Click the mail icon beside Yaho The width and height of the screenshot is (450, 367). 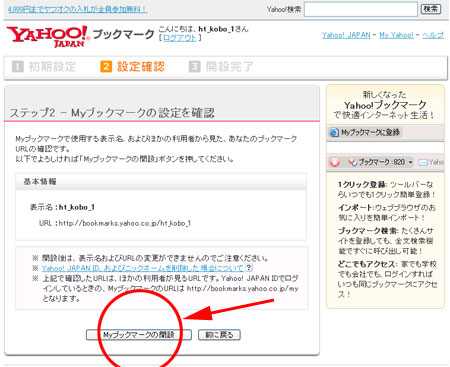(x=423, y=162)
